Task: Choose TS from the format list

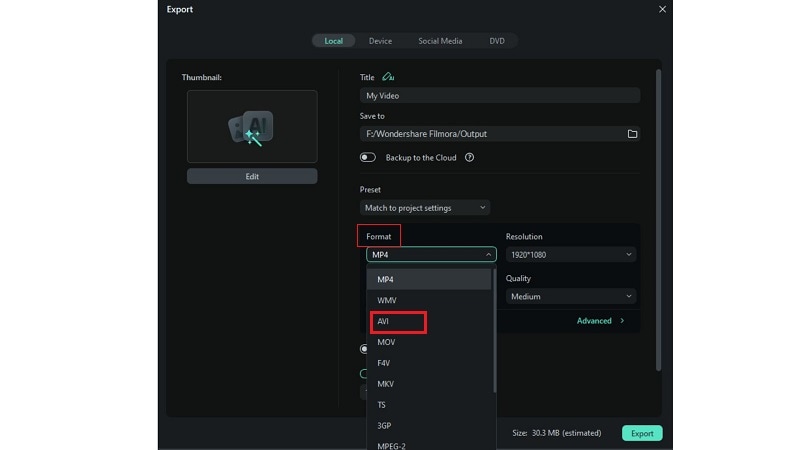Action: pos(429,405)
